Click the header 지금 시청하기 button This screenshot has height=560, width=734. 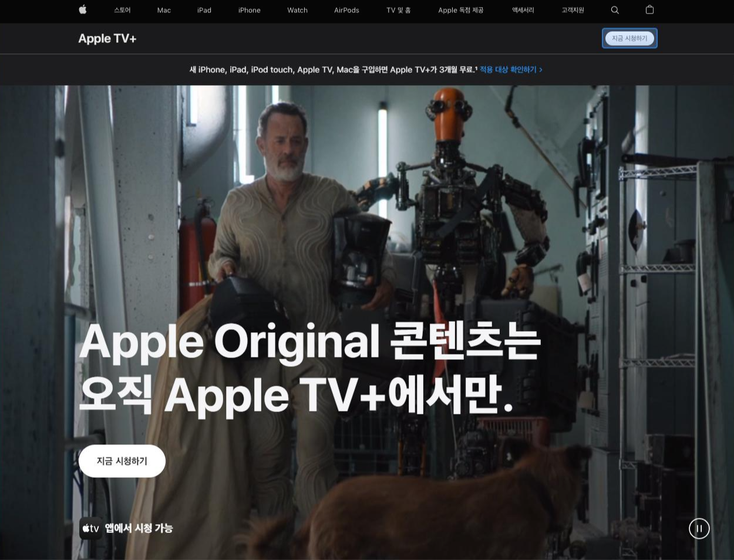(629, 38)
